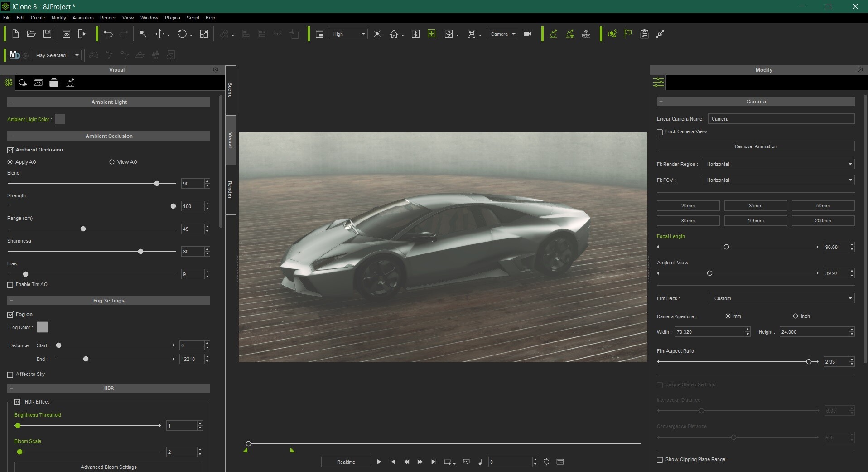Open the render quality High dropdown
Screen dimensions: 868x472
(x=348, y=34)
